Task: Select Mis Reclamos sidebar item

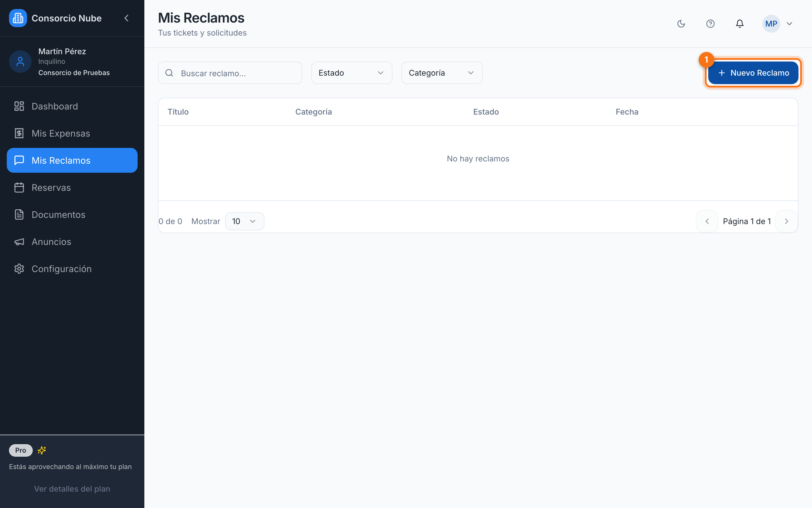Action: coord(72,160)
